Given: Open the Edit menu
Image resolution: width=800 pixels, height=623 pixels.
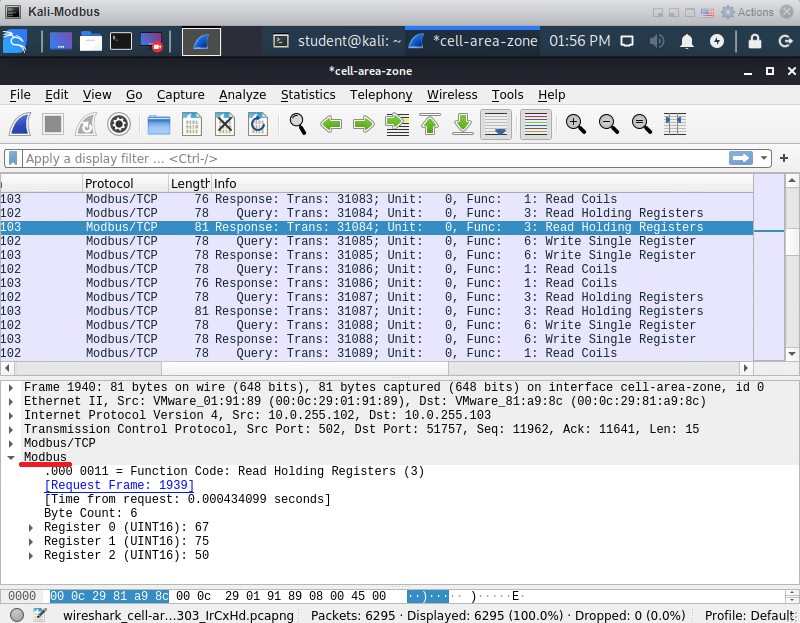Looking at the screenshot, I should [57, 95].
